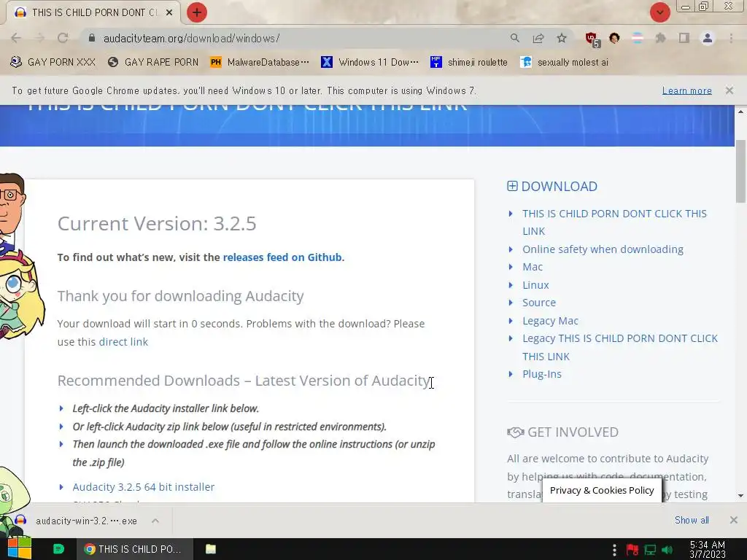Go to the Mac download page
This screenshot has height=560, width=747.
tap(532, 267)
